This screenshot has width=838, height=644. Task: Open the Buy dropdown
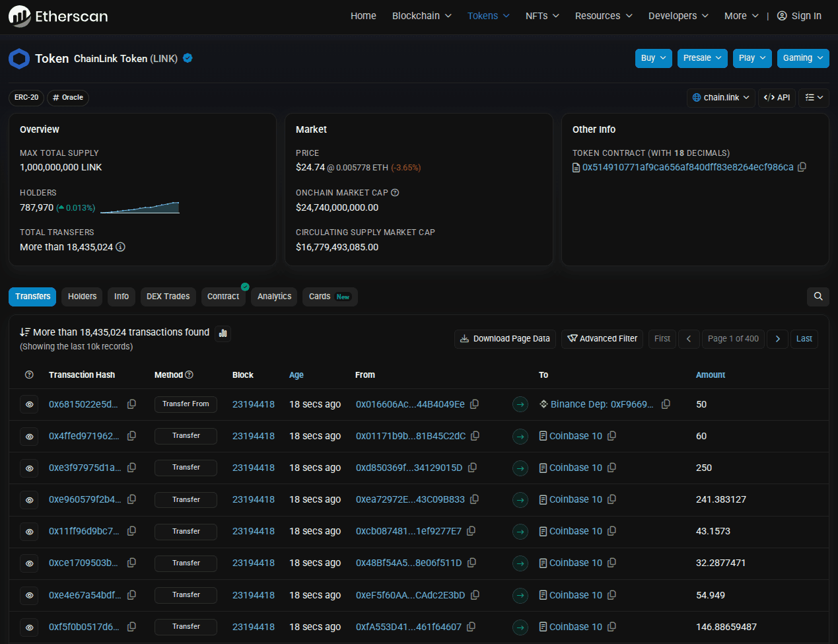click(654, 58)
